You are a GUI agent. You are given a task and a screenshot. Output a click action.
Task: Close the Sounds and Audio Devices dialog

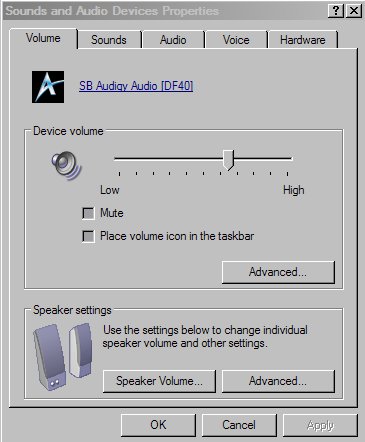pos(354,11)
